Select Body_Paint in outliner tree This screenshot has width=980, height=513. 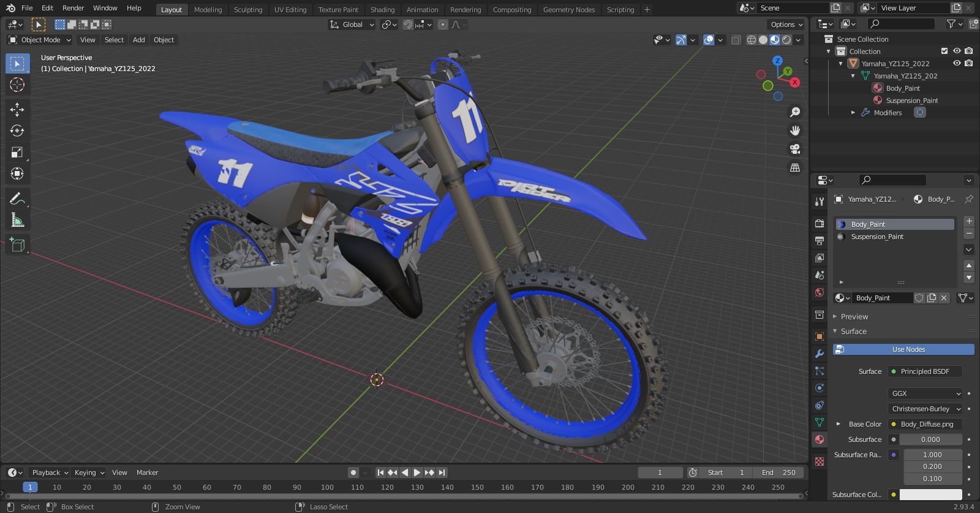(903, 88)
